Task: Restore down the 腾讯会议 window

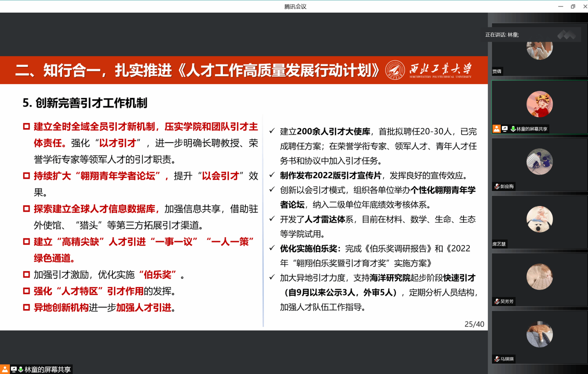Action: click(x=573, y=6)
